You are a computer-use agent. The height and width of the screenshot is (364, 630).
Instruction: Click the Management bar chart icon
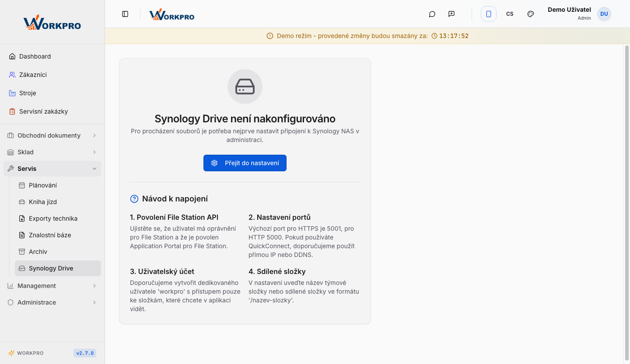pos(10,286)
